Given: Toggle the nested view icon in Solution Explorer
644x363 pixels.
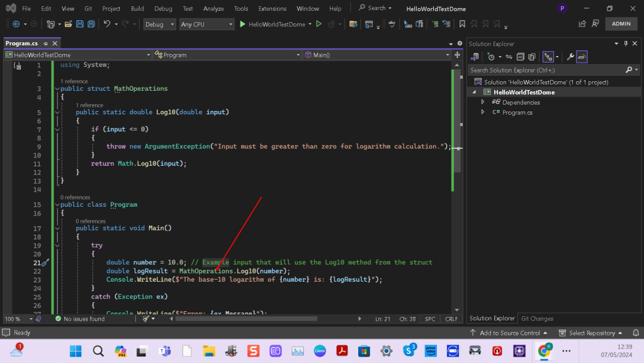Looking at the screenshot, I should 548,57.
